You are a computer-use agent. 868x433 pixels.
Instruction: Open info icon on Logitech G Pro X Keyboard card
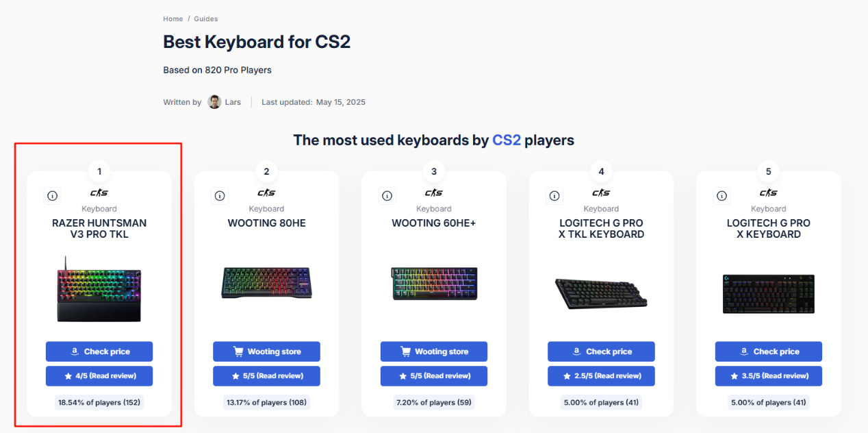(x=722, y=196)
